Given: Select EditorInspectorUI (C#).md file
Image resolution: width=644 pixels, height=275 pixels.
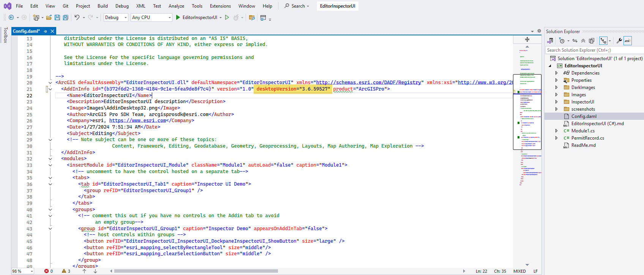Looking at the screenshot, I should pyautogui.click(x=597, y=124).
